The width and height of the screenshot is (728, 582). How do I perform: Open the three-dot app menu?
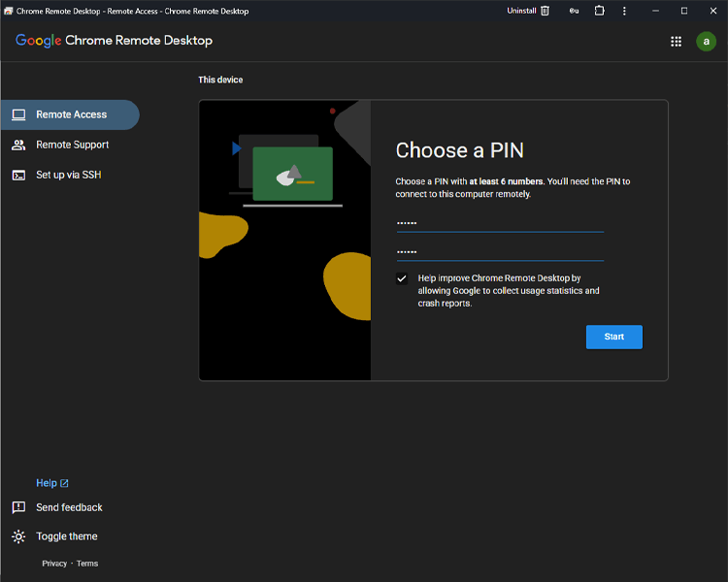624,11
